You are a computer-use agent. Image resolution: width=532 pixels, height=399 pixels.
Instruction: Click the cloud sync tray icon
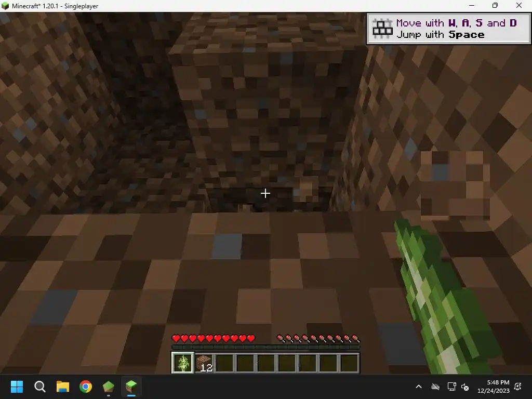[x=435, y=387]
